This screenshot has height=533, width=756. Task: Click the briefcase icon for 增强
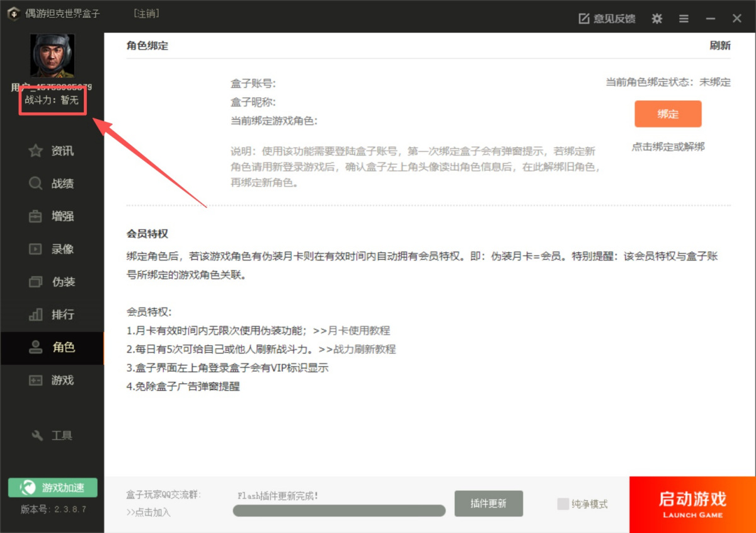[x=36, y=217]
